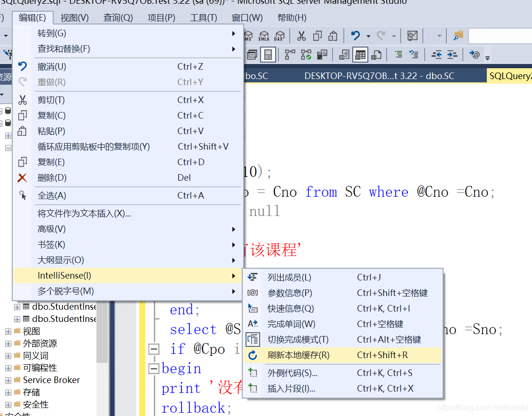
Task: Choose 粘贴(P) menu entry
Action: (x=127, y=131)
